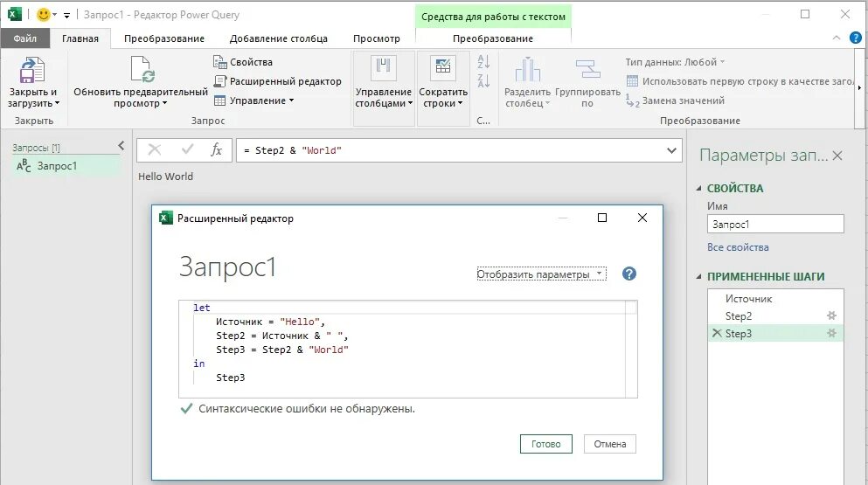Open the Advanced Editor from the ribbon

(x=277, y=81)
